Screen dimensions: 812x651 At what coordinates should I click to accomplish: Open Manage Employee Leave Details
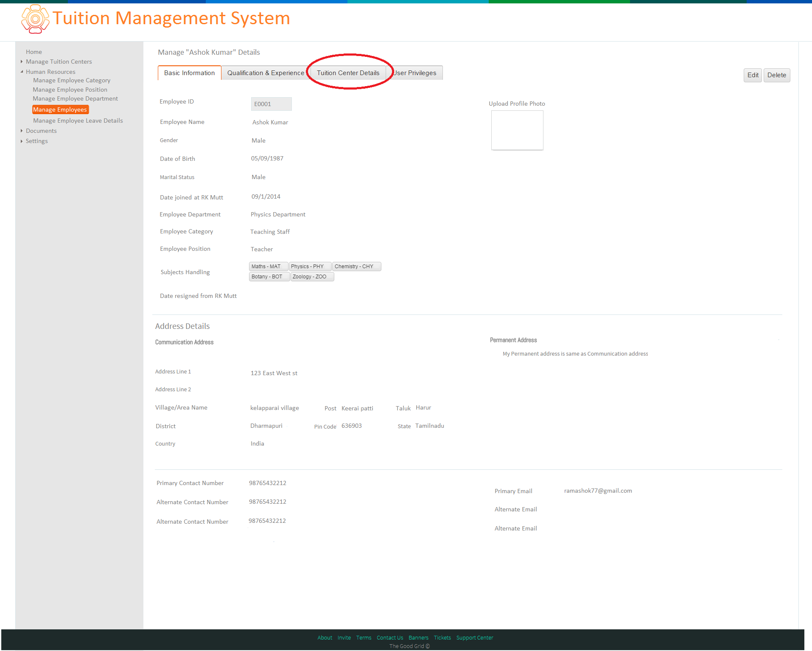78,121
